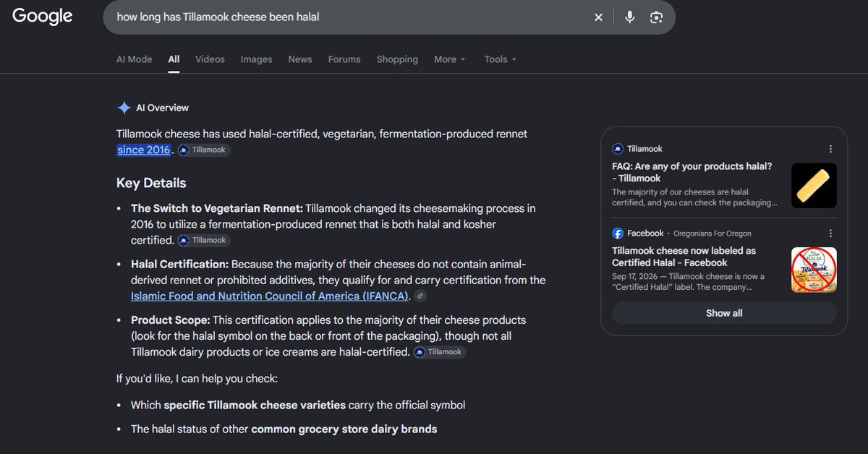Click 'Oregonians For Oregon' source label
The width and height of the screenshot is (868, 454).
pos(712,234)
